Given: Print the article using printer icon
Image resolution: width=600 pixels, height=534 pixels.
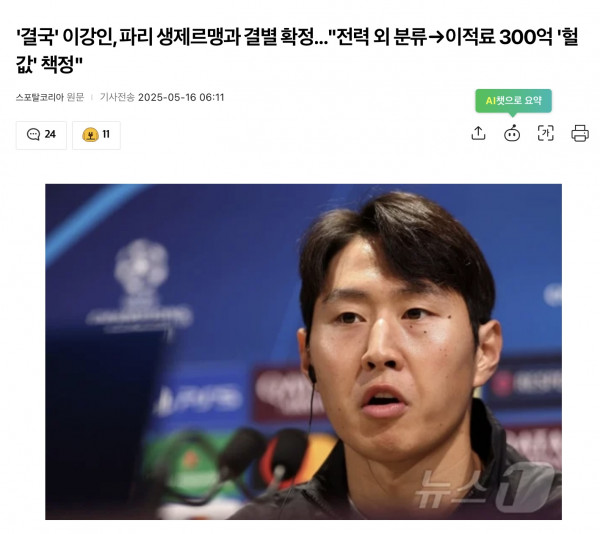Looking at the screenshot, I should pyautogui.click(x=580, y=134).
